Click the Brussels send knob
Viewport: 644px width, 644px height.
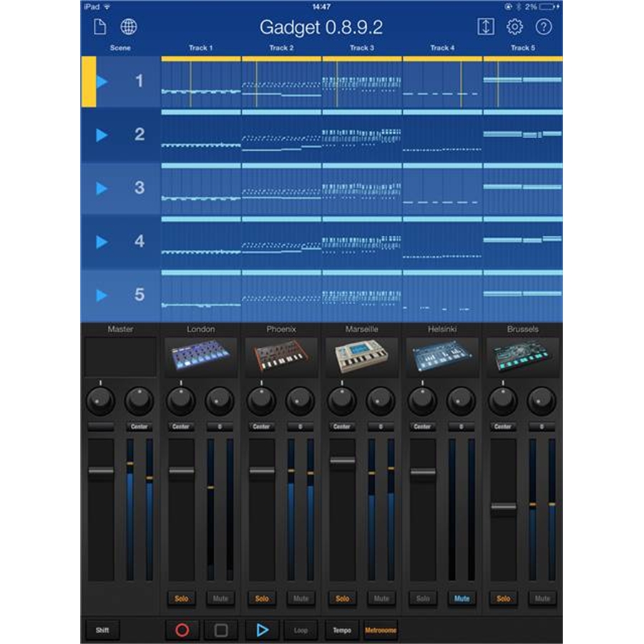542,401
